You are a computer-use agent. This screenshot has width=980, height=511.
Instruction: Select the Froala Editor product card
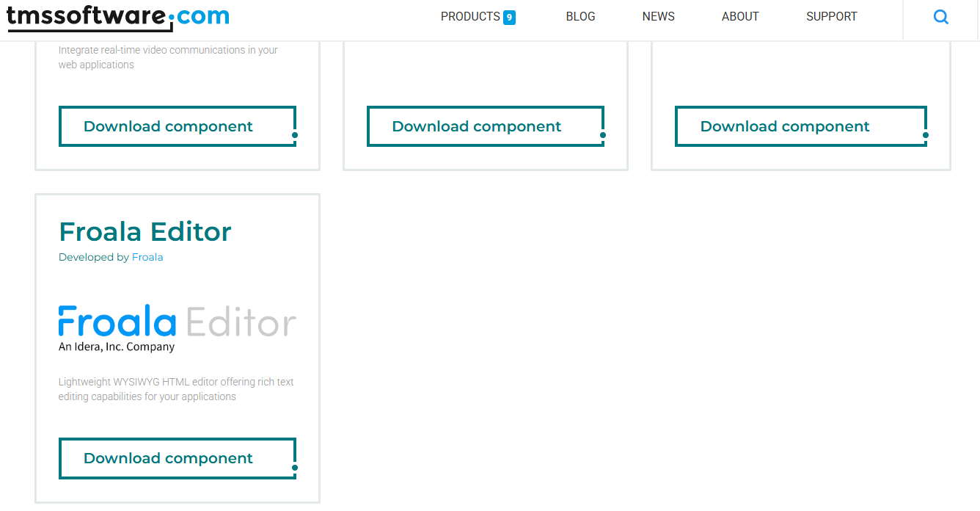(177, 347)
